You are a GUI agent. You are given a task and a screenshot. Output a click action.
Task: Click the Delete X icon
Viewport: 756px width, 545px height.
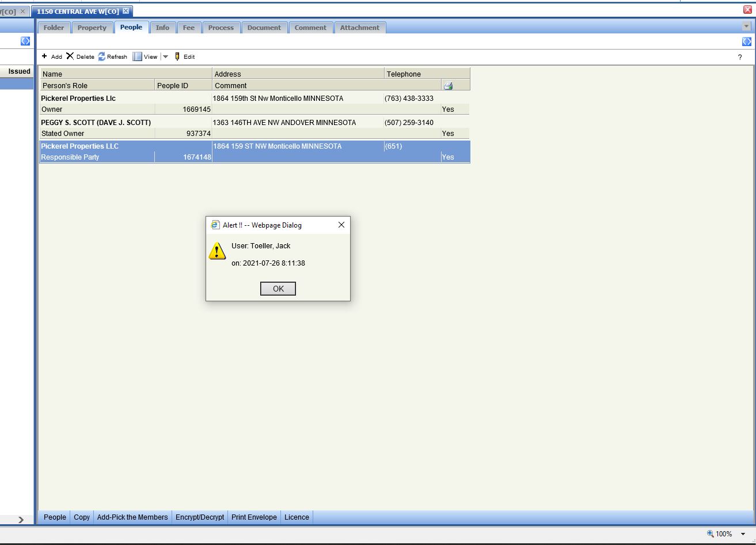click(x=70, y=56)
